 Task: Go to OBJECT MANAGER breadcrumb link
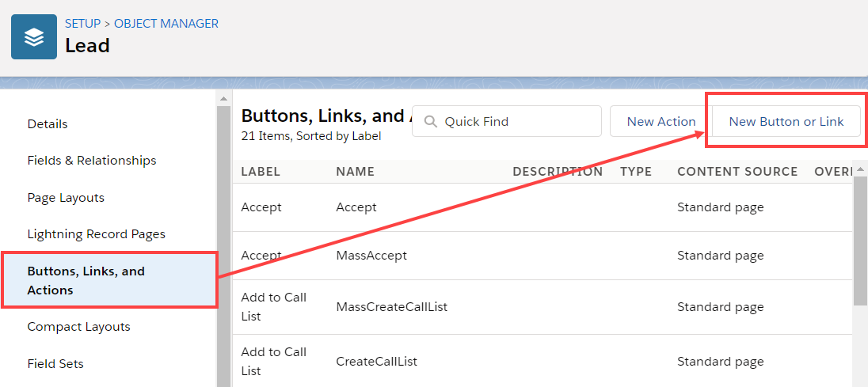pyautogui.click(x=166, y=24)
